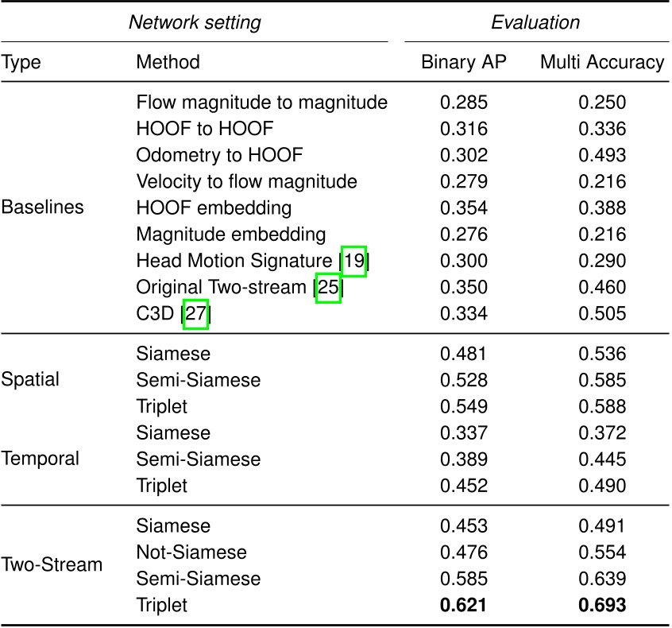Click the Two-Stream row group label

tap(52, 565)
